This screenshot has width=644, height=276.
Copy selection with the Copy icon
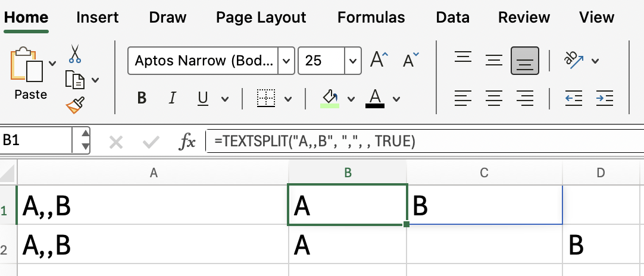coord(75,80)
